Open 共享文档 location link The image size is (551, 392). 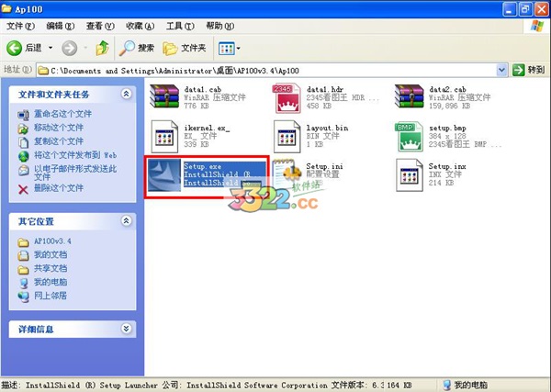tap(51, 268)
